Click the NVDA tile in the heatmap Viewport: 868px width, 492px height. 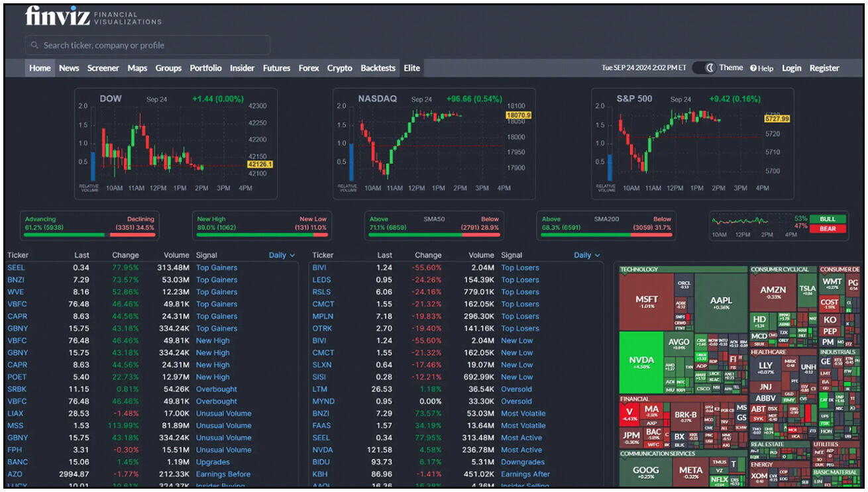[641, 362]
